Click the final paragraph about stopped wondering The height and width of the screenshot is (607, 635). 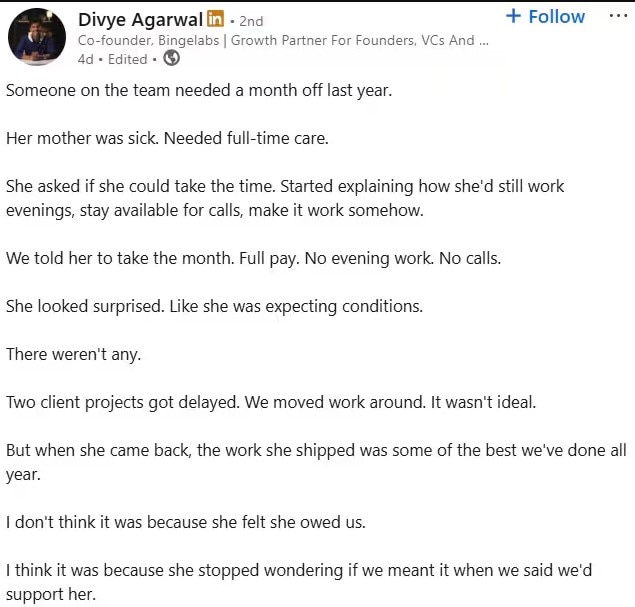point(299,580)
